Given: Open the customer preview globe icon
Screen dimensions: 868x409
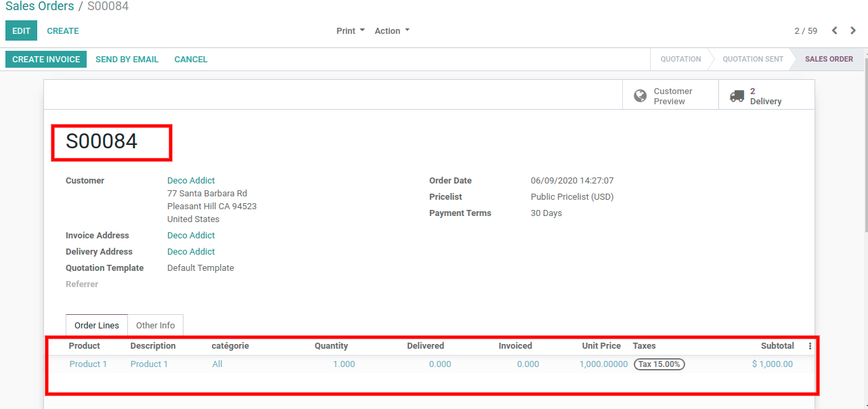Looking at the screenshot, I should click(639, 95).
